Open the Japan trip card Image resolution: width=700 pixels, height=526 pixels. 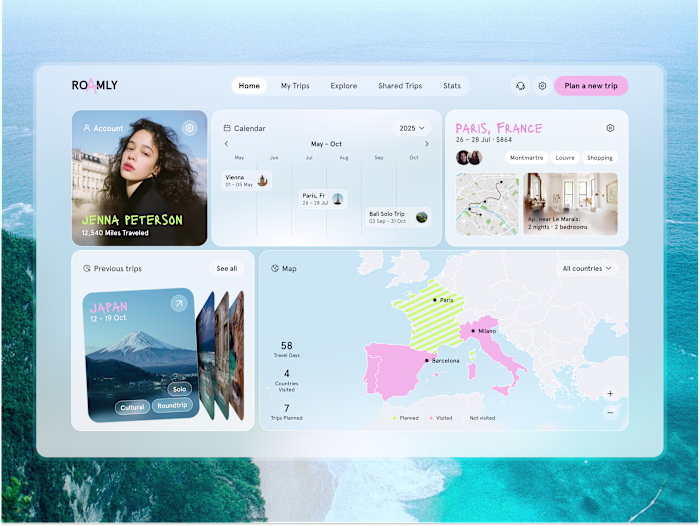pos(141,355)
